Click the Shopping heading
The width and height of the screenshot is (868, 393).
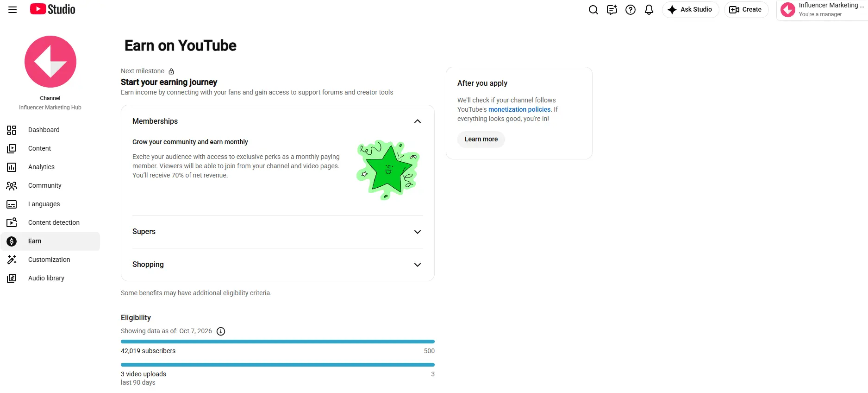click(148, 264)
